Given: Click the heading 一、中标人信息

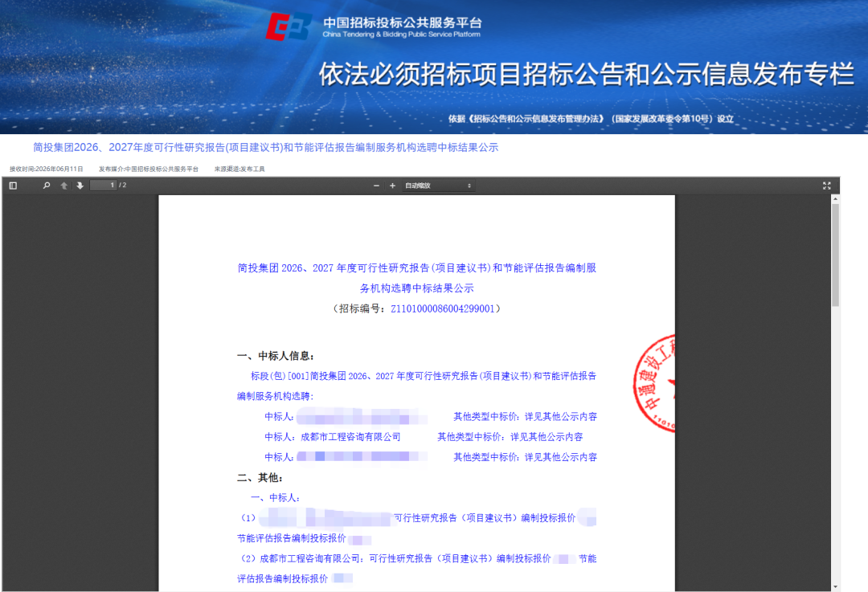Looking at the screenshot, I should 276,357.
